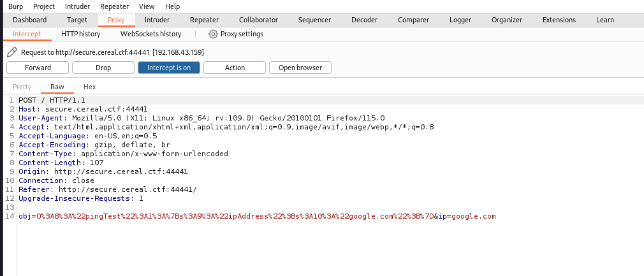The width and height of the screenshot is (644, 276).
Task: Switch to the HTTP history tab
Action: [80, 34]
